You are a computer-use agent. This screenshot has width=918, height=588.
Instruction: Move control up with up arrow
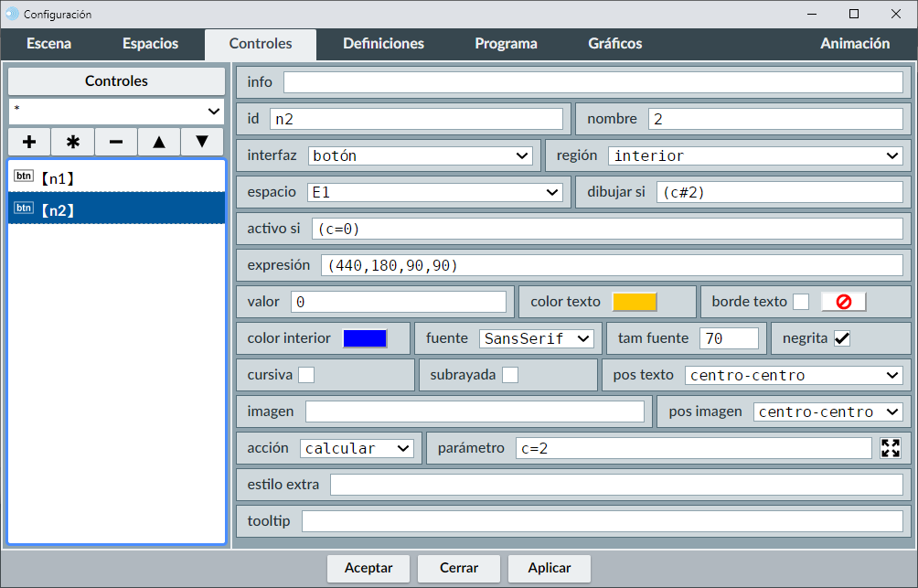coord(159,143)
